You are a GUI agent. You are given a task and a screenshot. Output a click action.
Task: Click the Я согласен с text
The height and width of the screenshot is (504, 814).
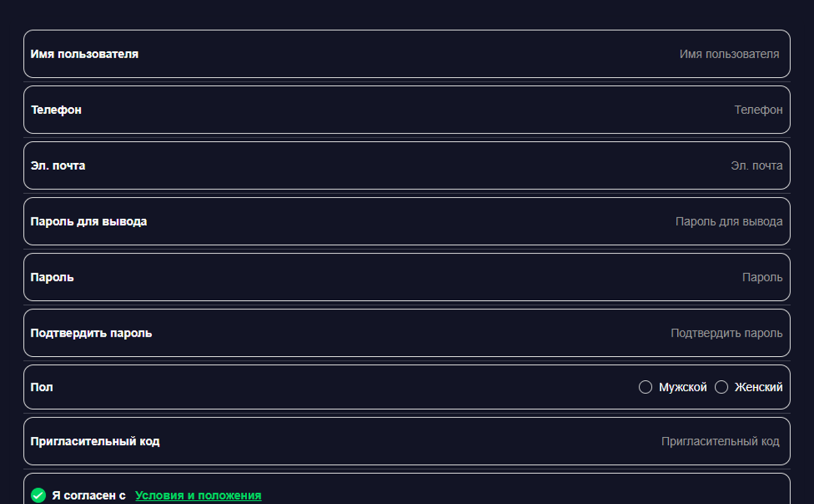[x=89, y=495]
